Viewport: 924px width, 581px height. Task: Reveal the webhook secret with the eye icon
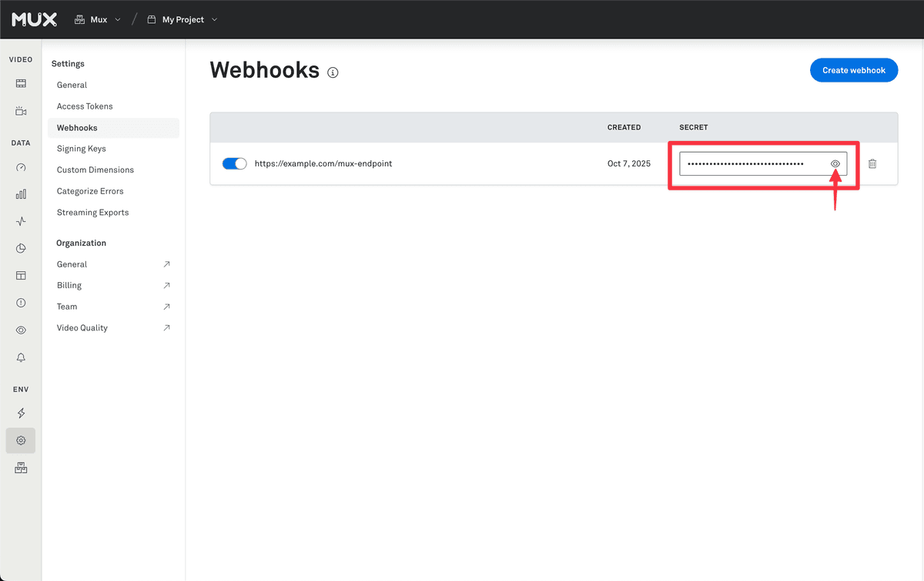(835, 163)
